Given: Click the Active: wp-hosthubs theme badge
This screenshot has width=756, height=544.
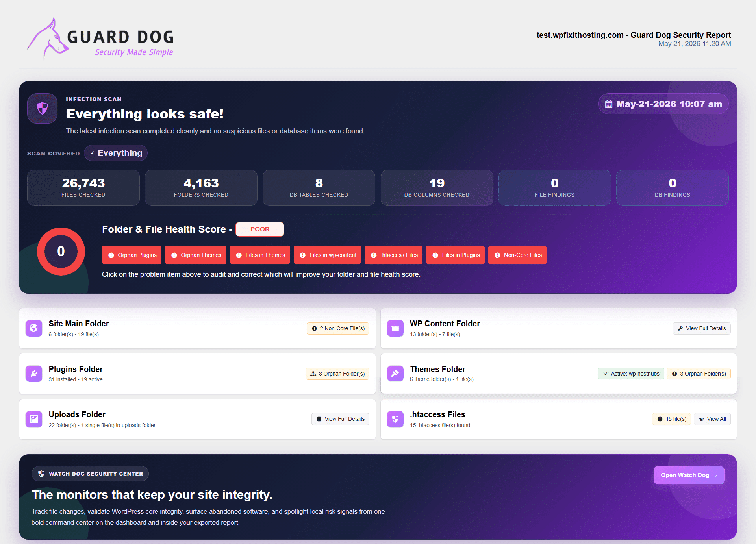Looking at the screenshot, I should 631,374.
